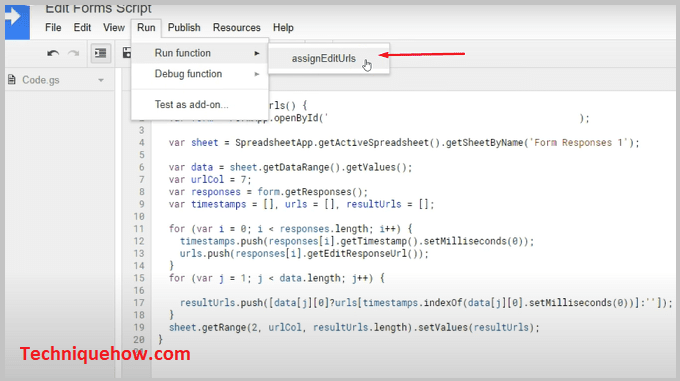Run the assignEditUrls function
The width and height of the screenshot is (680, 381).
coord(328,59)
